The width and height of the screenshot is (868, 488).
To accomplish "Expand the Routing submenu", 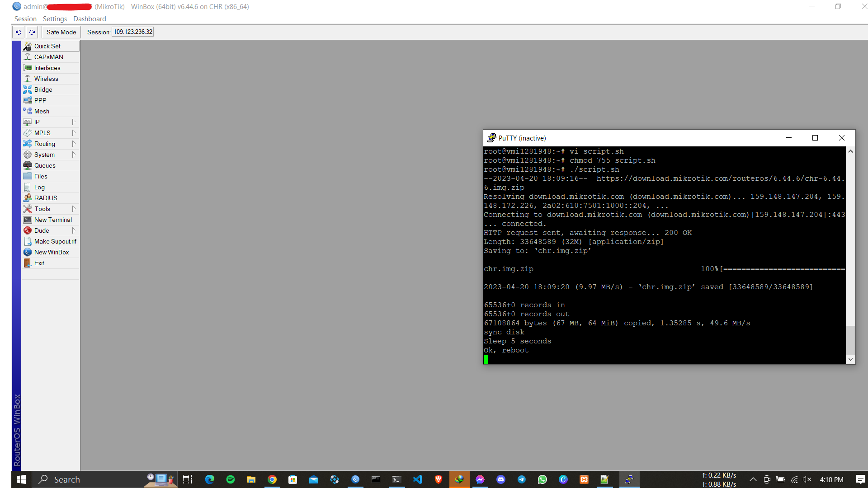I will coord(73,144).
